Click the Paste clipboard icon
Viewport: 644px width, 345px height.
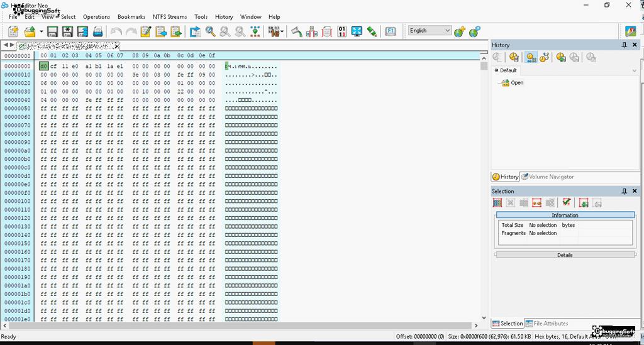click(176, 31)
